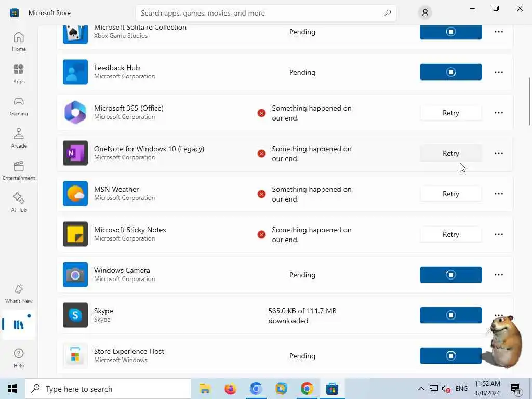
Task: Click the Microsoft Store taskbar icon
Action: pos(332,389)
